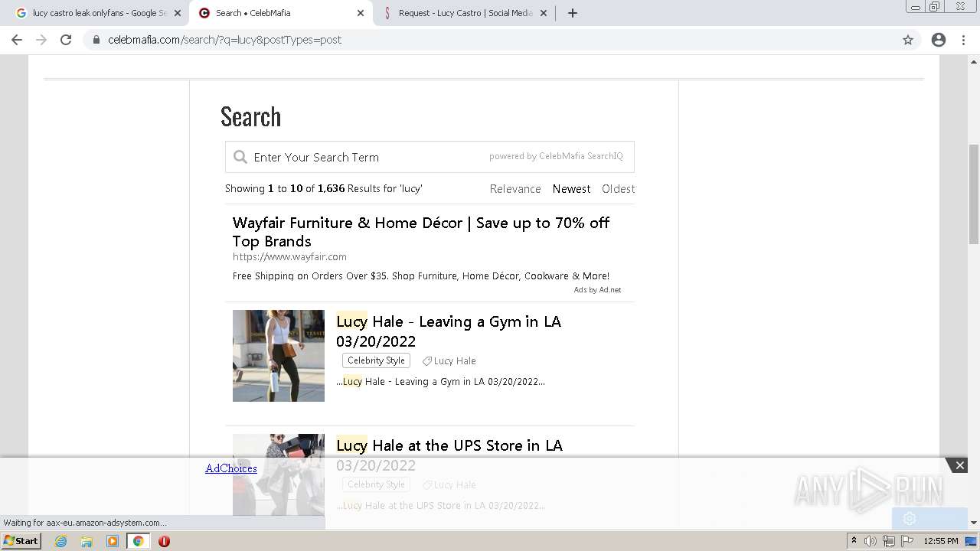Sort results by Relevance
Screen dimensions: 980x551
pos(515,189)
